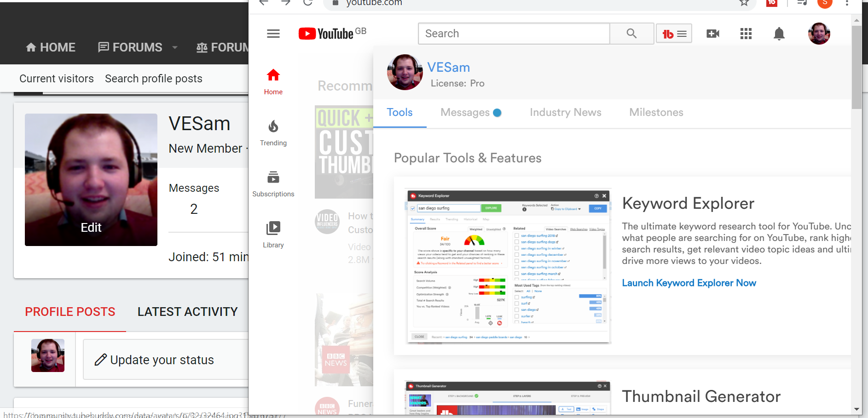Viewport: 868px width, 418px height.
Task: Click the pencil icon beside Update your status
Action: [101, 360]
